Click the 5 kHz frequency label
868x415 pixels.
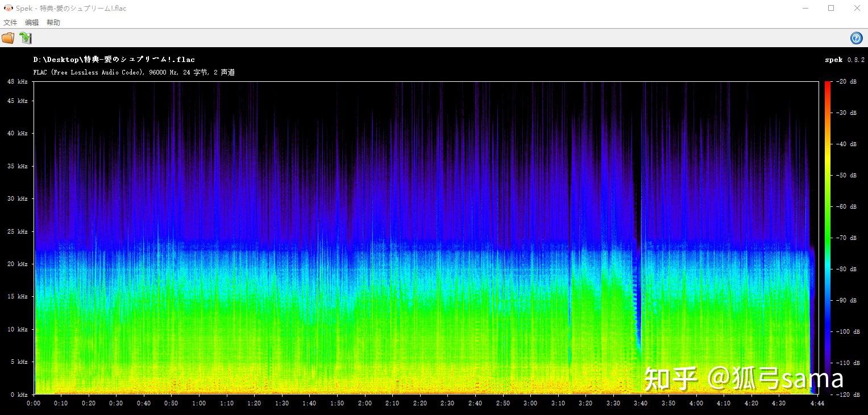click(x=19, y=362)
